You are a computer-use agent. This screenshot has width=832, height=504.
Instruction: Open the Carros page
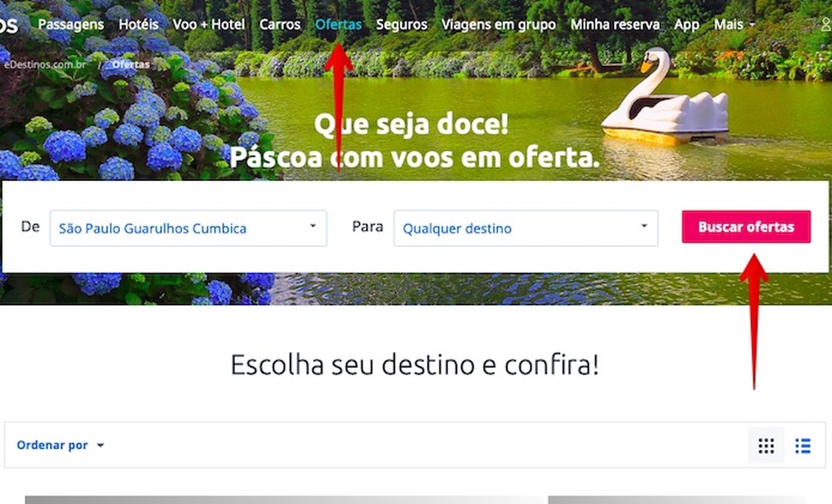pos(280,25)
